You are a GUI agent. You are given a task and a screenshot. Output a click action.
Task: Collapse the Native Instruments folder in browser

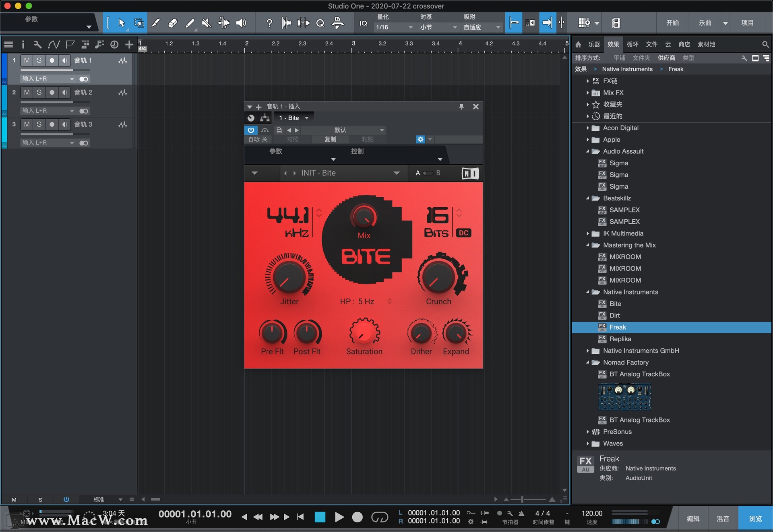tap(588, 292)
